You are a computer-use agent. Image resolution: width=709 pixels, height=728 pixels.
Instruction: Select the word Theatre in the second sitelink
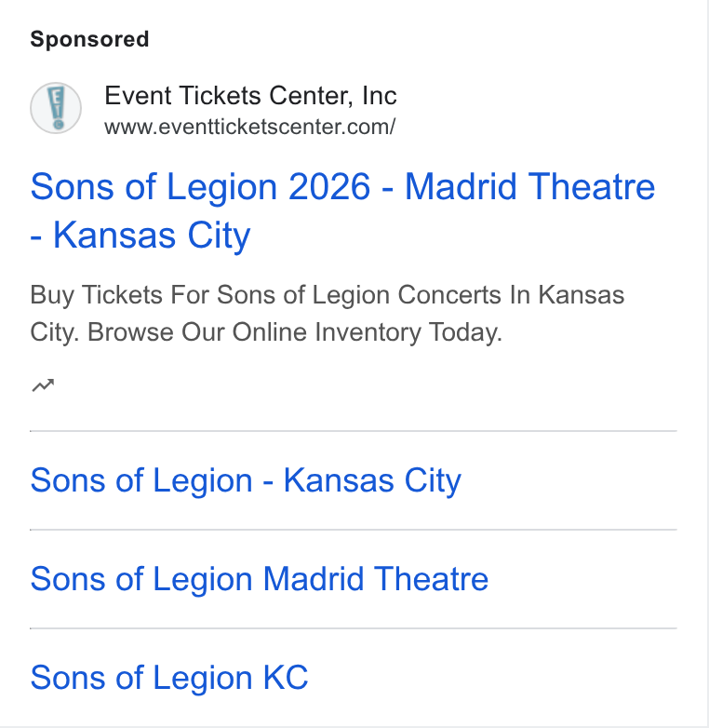[432, 579]
